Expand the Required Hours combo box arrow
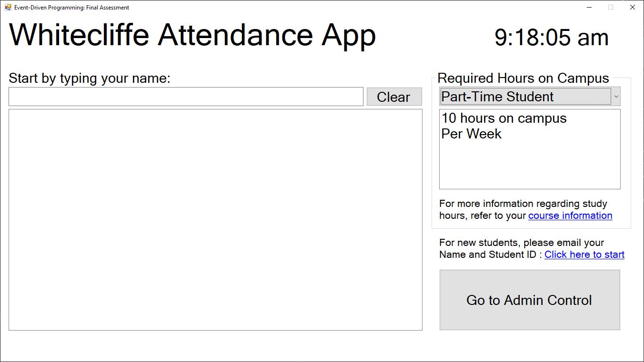 (x=617, y=96)
